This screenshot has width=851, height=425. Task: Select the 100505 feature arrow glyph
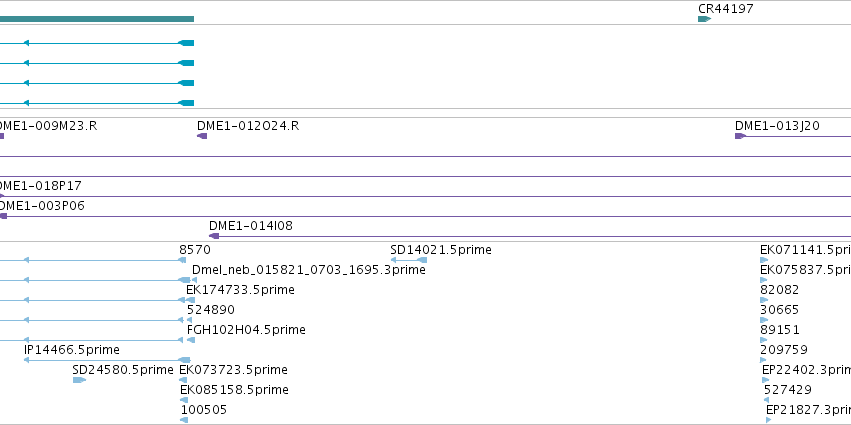(x=183, y=420)
